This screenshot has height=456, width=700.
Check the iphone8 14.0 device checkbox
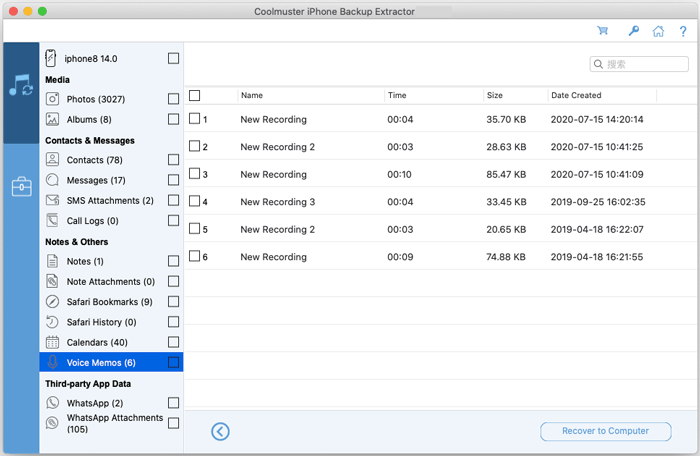coord(173,59)
